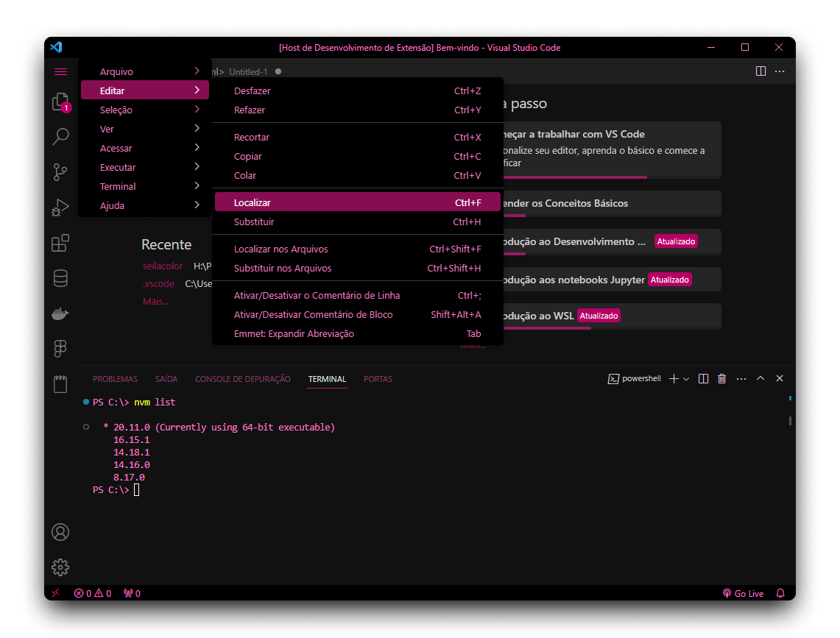
Task: Click the terminal scrollbar
Action: [x=790, y=420]
